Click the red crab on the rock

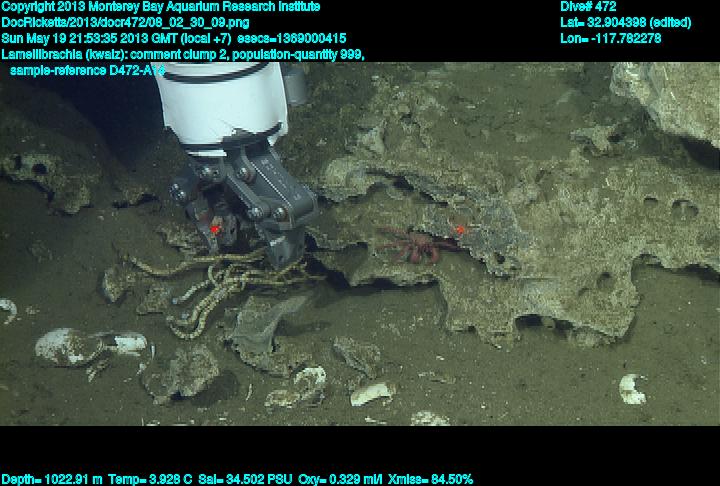(x=410, y=243)
